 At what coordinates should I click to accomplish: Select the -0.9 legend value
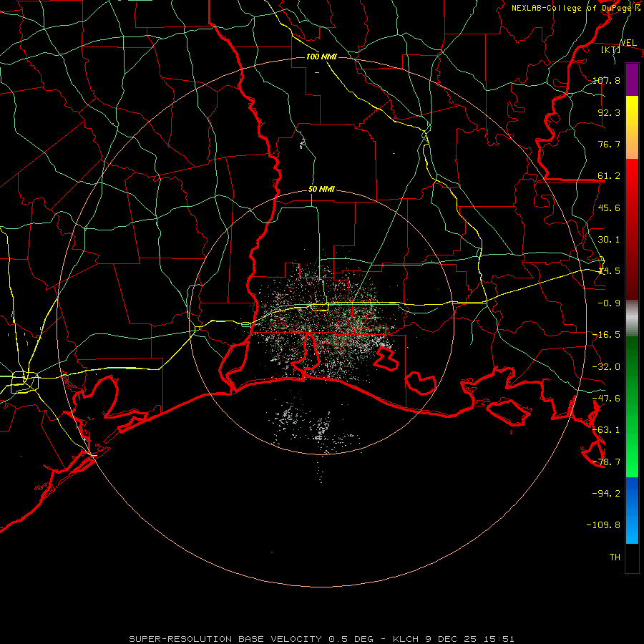click(609, 303)
